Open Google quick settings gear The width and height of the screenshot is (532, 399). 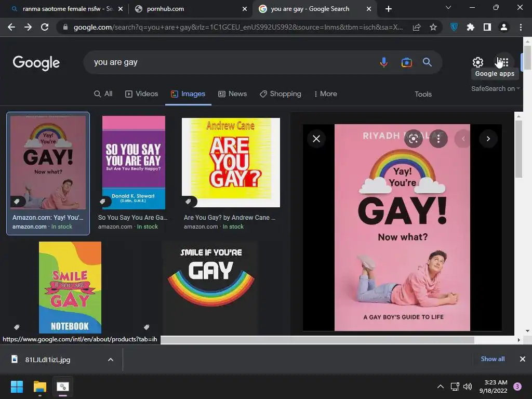tap(478, 62)
